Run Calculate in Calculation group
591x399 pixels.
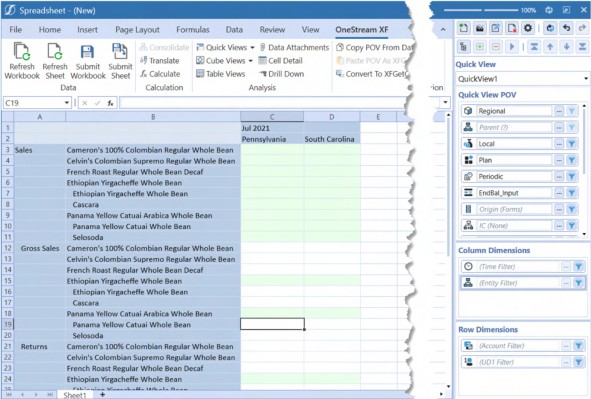[x=160, y=74]
